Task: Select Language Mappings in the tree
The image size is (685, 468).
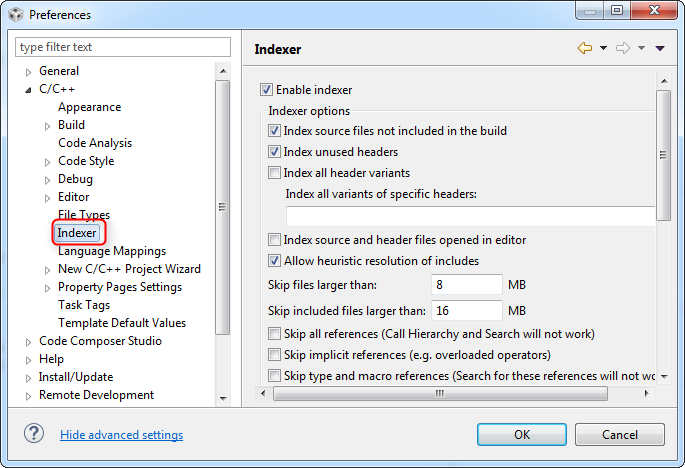Action: tap(112, 251)
